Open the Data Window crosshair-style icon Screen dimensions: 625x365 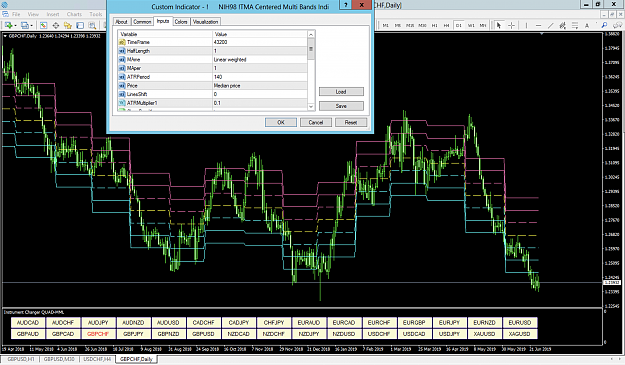click(55, 26)
